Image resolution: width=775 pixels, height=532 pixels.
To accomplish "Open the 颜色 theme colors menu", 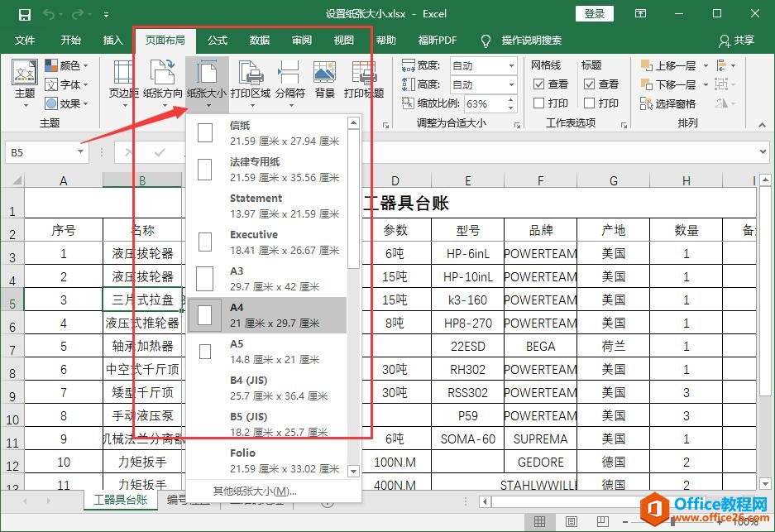I will (67, 65).
